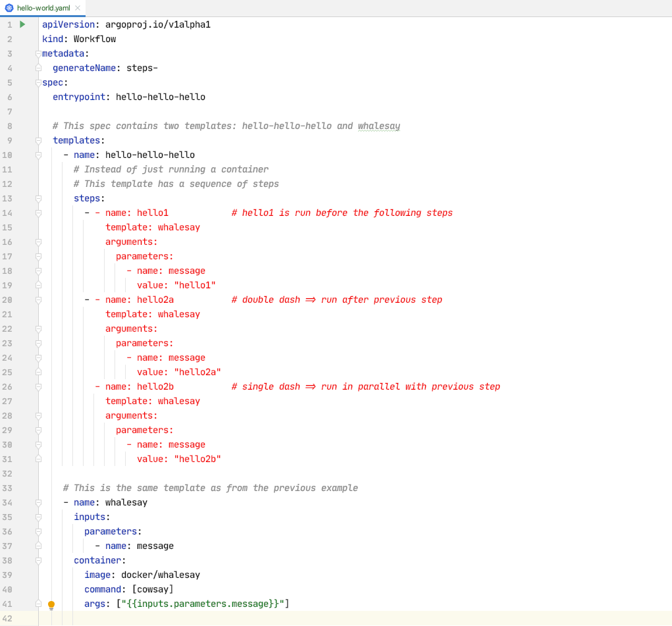
Task: Collapse the spec section fold region
Action: (38, 82)
